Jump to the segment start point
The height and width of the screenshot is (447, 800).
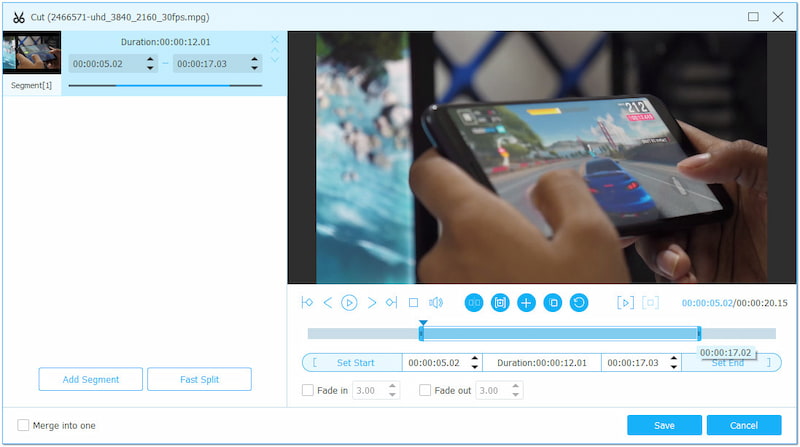click(307, 302)
